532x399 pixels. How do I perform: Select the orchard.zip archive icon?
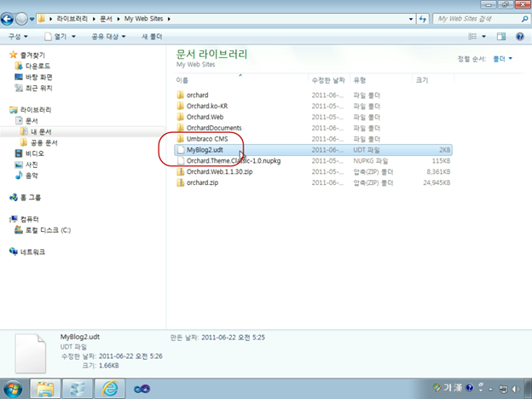click(x=181, y=182)
